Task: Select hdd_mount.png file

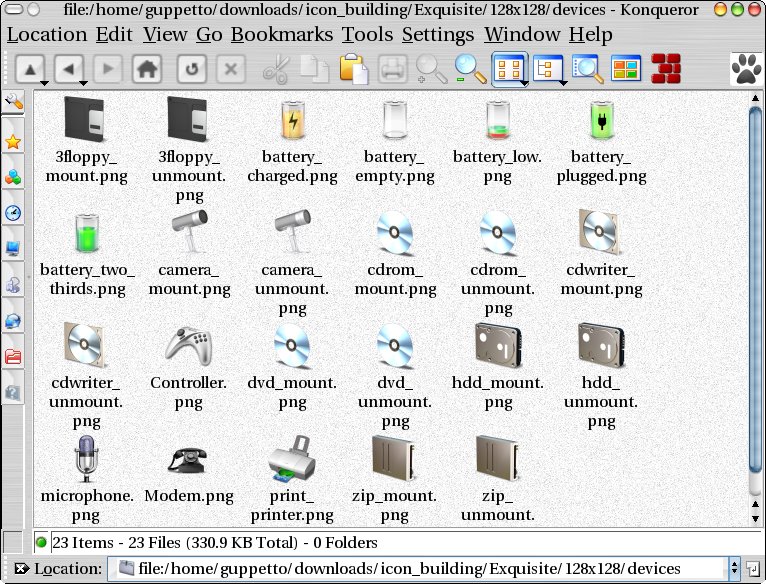Action: [x=498, y=367]
